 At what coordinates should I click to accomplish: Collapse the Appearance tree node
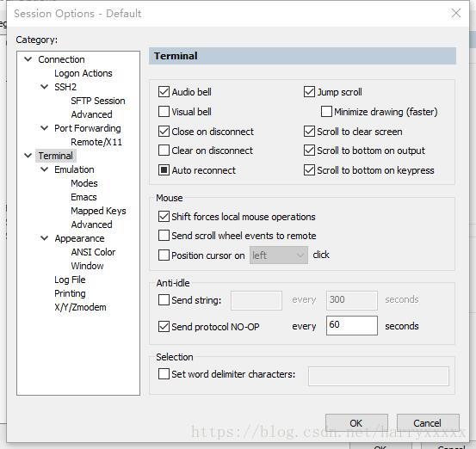pos(44,238)
